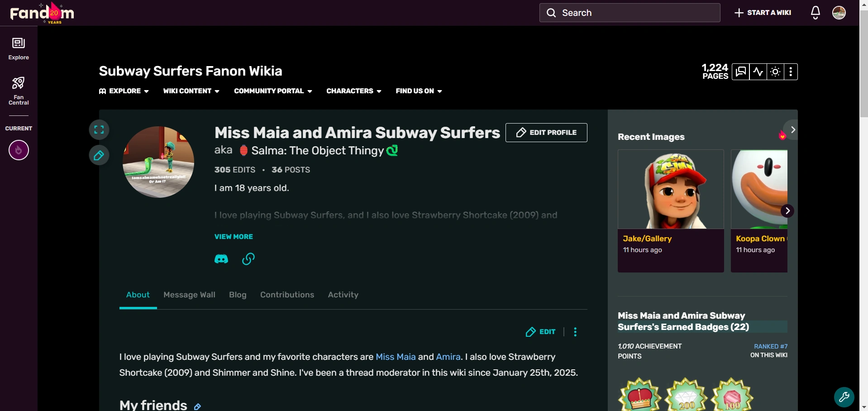Click the Edit Profile button
The width and height of the screenshot is (868, 411).
pos(546,132)
